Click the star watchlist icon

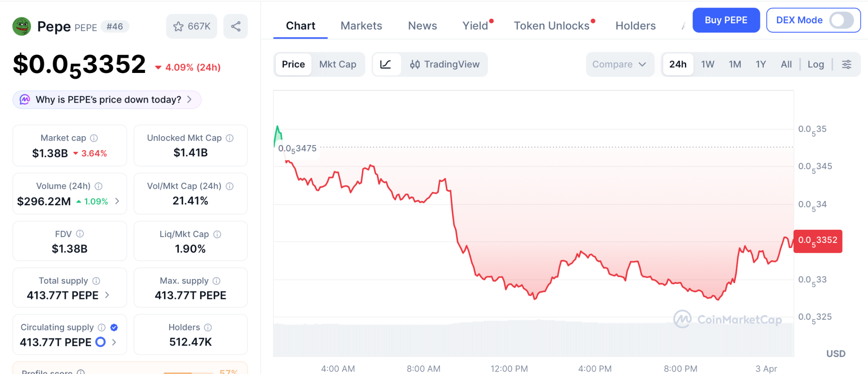[x=178, y=27]
